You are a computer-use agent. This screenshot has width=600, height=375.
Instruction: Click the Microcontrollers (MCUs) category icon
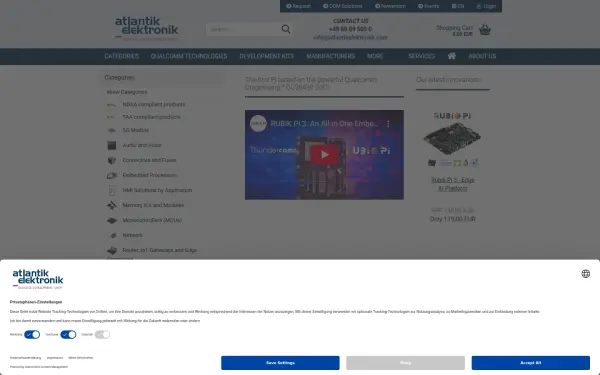tap(111, 220)
